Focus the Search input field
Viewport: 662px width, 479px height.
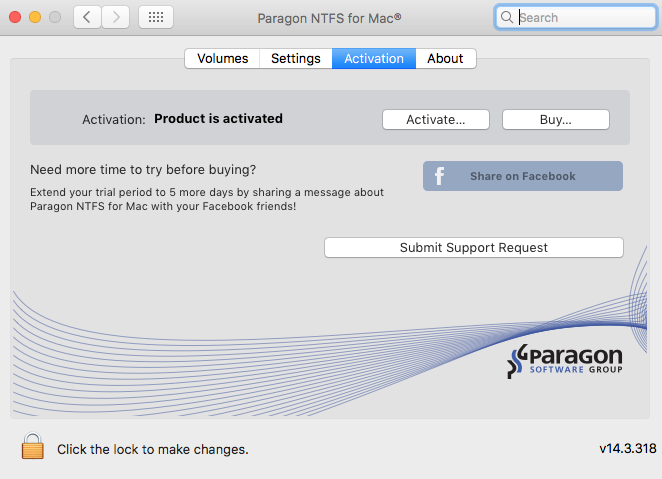576,17
